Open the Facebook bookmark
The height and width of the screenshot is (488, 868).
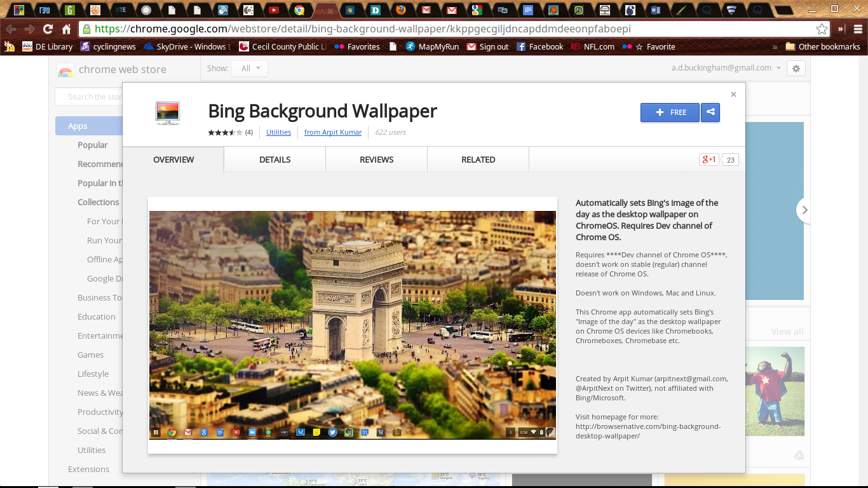point(540,46)
